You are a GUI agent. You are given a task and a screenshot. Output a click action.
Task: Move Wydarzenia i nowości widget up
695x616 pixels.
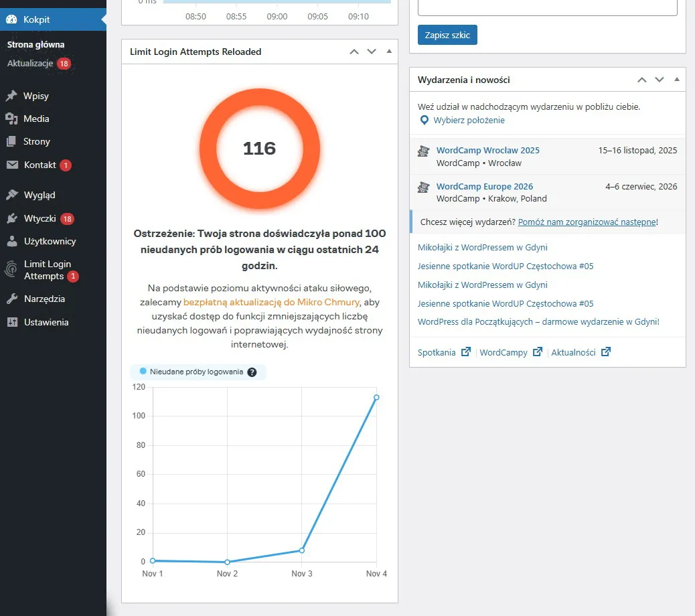[642, 80]
